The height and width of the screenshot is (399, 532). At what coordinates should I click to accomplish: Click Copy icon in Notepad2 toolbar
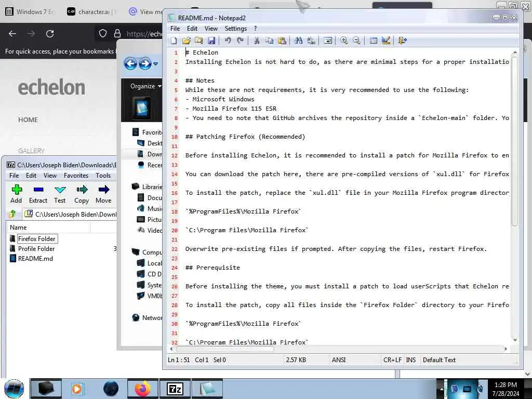[x=270, y=41]
